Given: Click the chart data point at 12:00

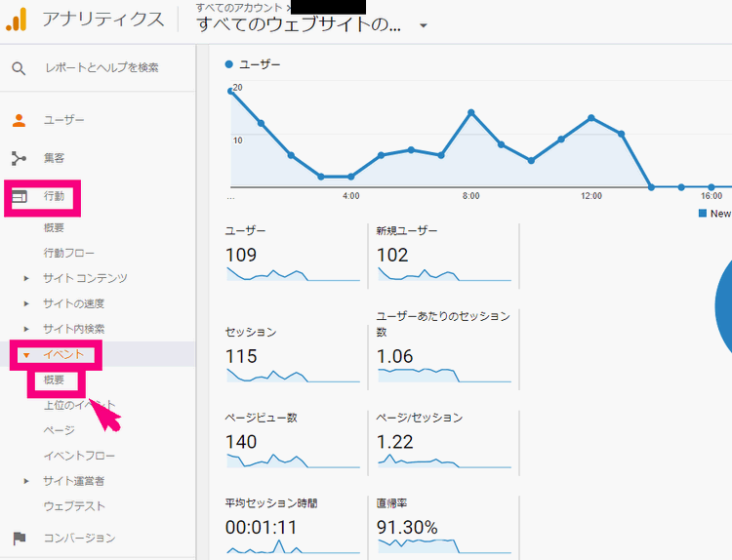Looking at the screenshot, I should coord(591,118).
